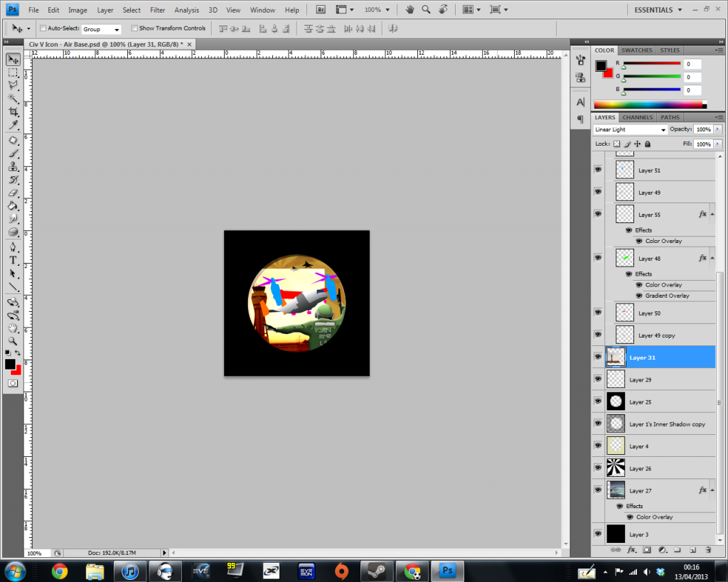This screenshot has width=728, height=582.
Task: Collapse Layer 27 effects list
Action: tap(712, 490)
